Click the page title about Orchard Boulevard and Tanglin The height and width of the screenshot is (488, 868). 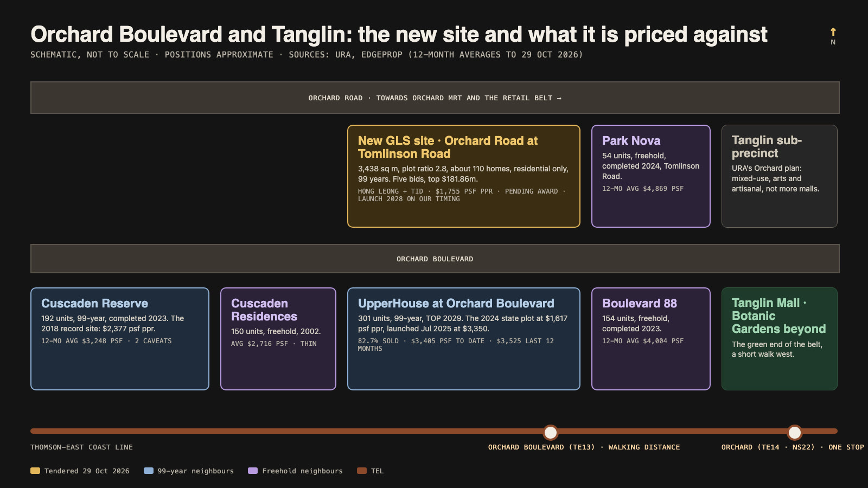[x=399, y=34]
